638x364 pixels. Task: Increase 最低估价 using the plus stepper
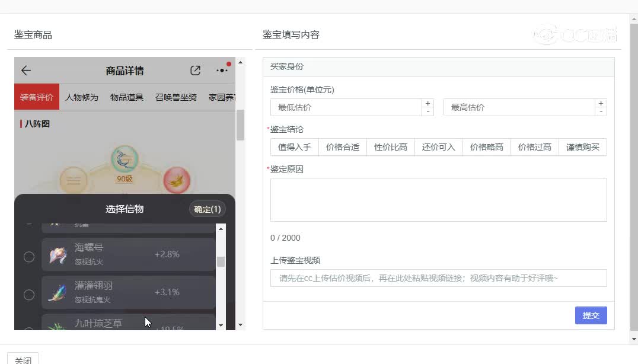[428, 103]
